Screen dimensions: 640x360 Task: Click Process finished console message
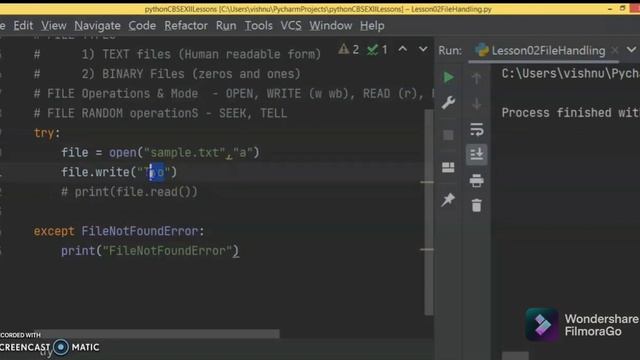pyautogui.click(x=571, y=113)
